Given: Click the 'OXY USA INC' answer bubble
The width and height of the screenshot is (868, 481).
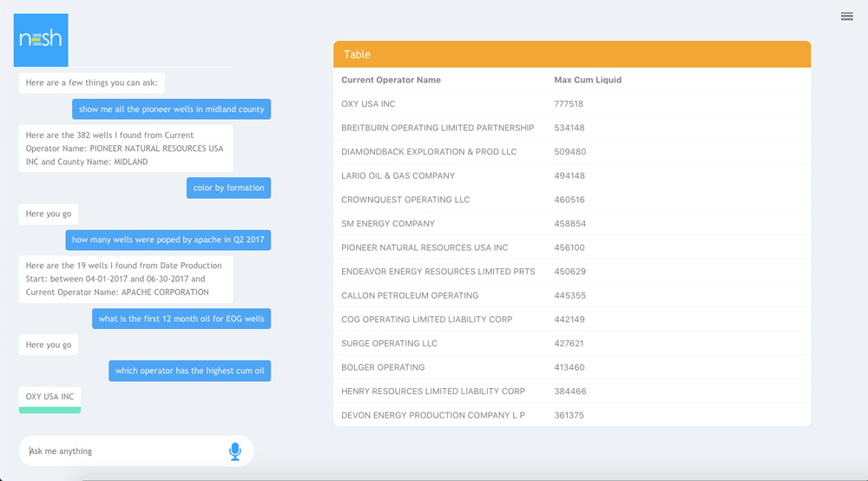Looking at the screenshot, I should (x=49, y=397).
